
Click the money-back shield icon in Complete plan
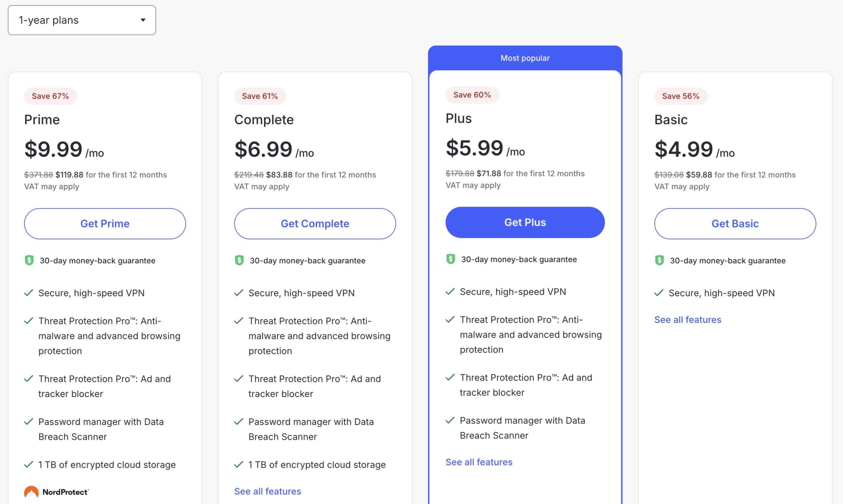(x=239, y=260)
